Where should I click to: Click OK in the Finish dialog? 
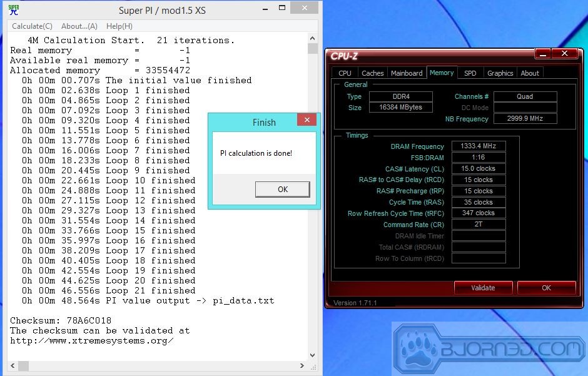click(283, 190)
